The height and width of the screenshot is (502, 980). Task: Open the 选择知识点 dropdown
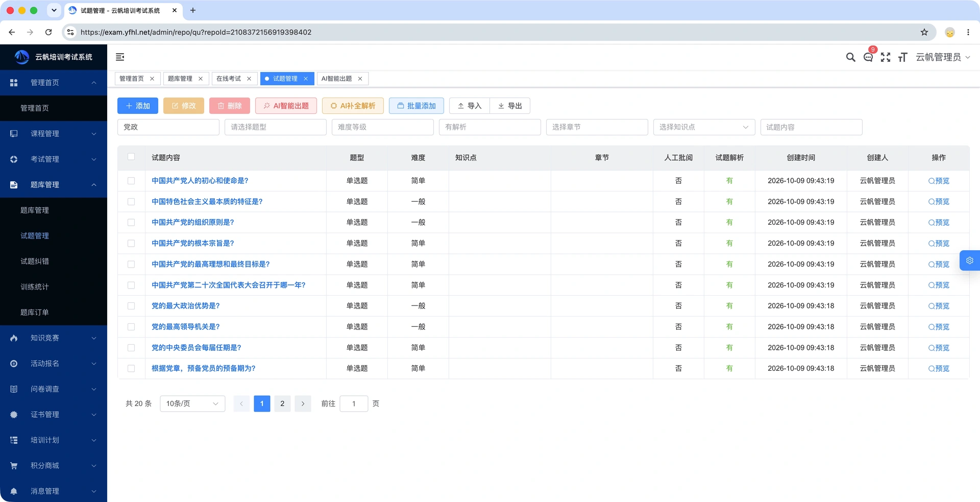tap(704, 127)
